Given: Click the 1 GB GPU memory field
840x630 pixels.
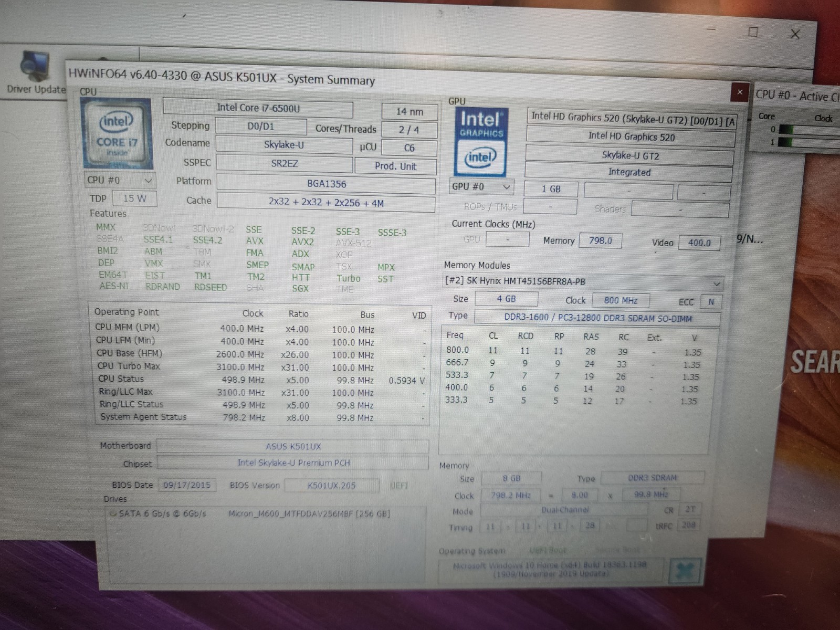Looking at the screenshot, I should click(x=551, y=189).
